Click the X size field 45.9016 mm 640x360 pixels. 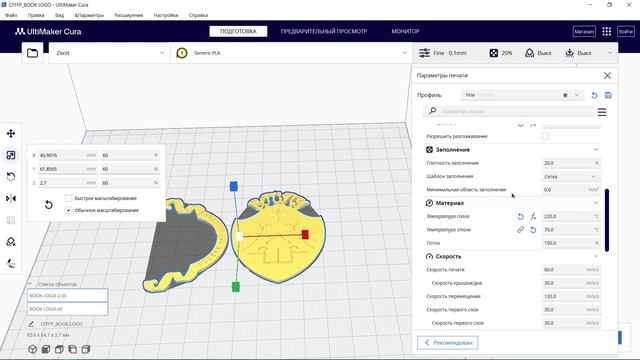tap(67, 156)
